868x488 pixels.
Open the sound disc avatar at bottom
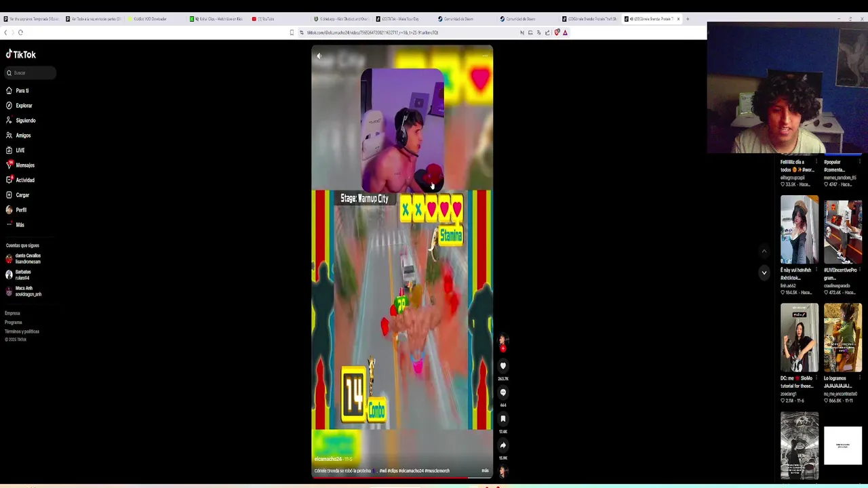(503, 472)
